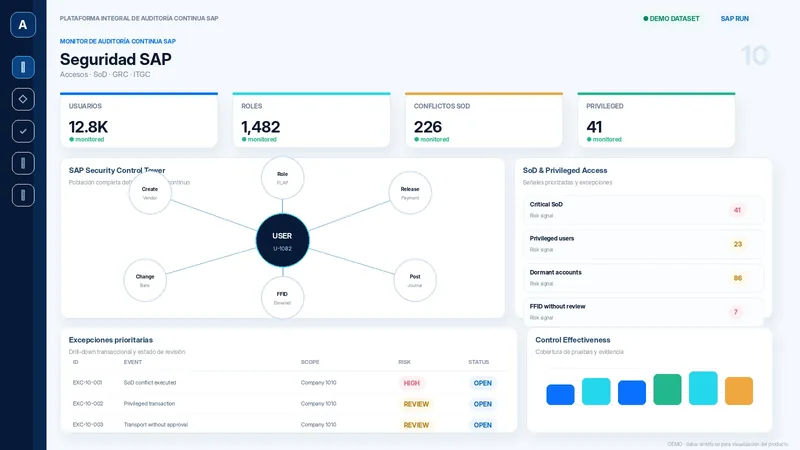Select the FFID Elevated node
The image size is (800, 450).
pyautogui.click(x=282, y=297)
